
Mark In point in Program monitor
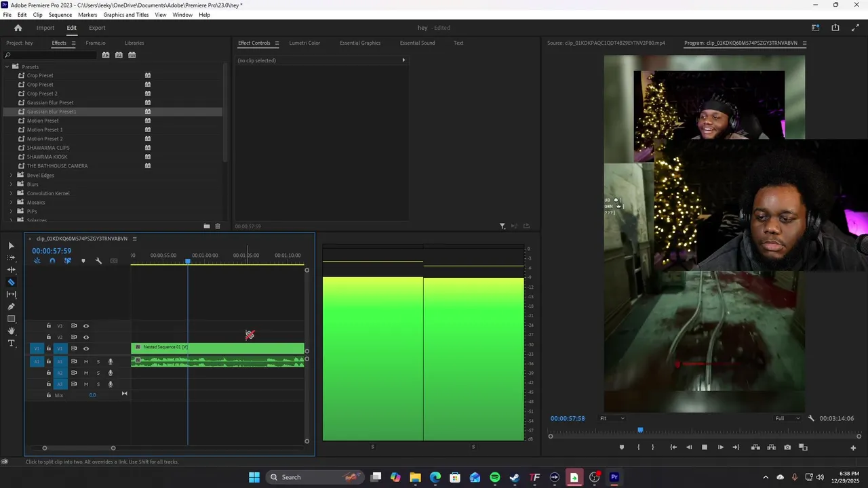638,447
